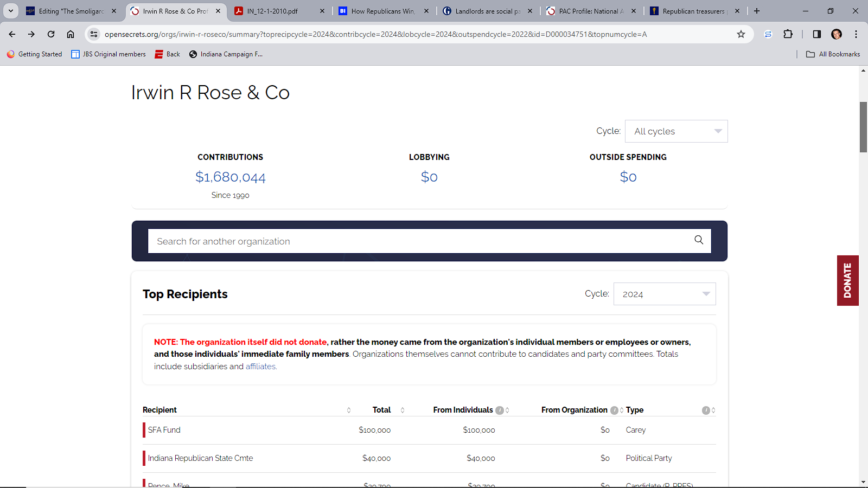The image size is (868, 488).
Task: Open the Chrome profile avatar
Action: pos(837,34)
